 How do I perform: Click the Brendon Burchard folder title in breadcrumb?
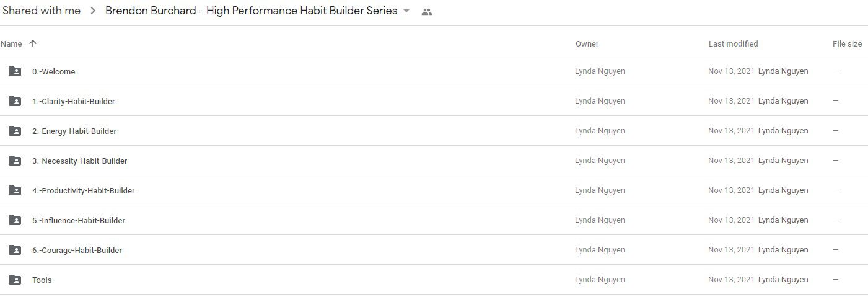point(252,11)
